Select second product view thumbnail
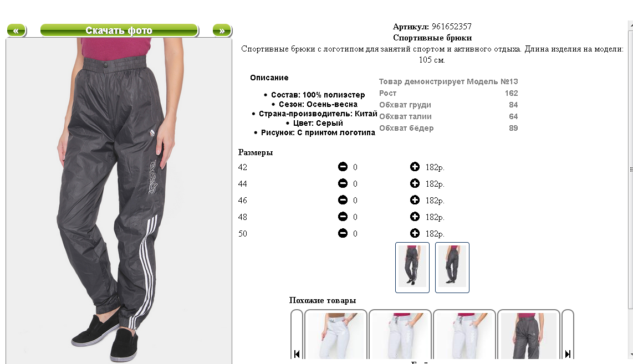633x364 pixels. point(452,267)
